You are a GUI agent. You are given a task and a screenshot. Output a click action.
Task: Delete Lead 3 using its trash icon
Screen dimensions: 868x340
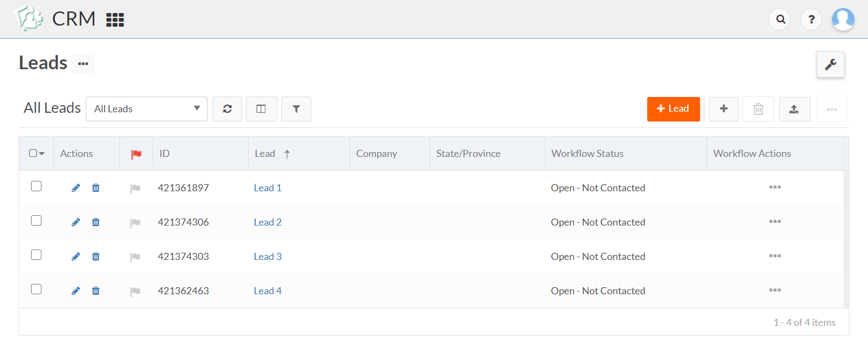(x=96, y=257)
